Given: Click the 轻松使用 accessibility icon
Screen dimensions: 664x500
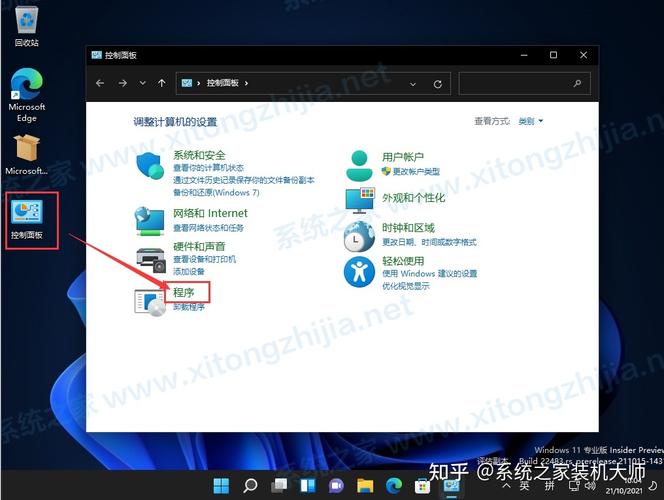Looking at the screenshot, I should click(359, 272).
